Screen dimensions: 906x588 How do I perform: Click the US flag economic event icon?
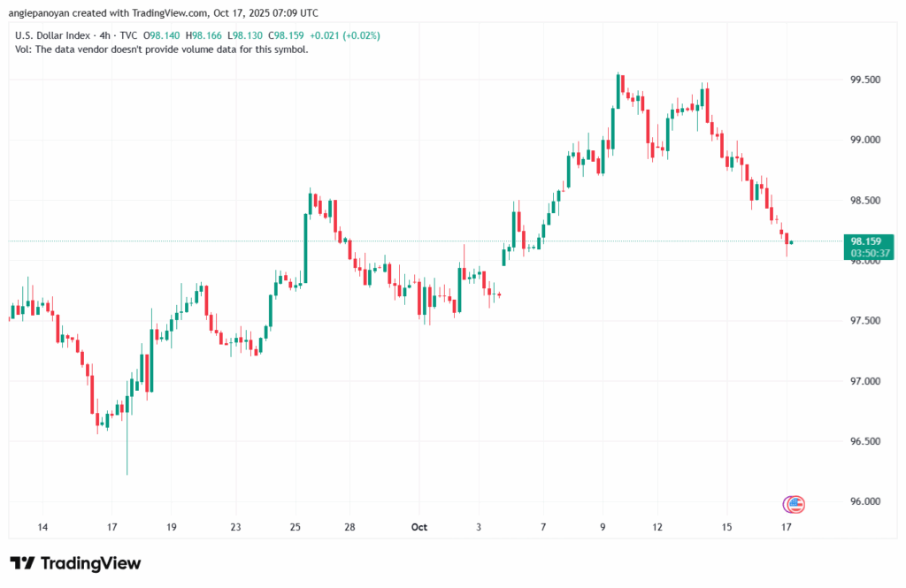[794, 504]
